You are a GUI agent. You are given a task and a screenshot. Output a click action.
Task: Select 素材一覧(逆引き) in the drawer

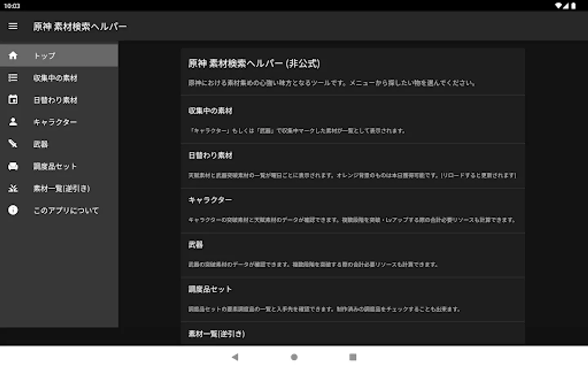[x=59, y=188]
